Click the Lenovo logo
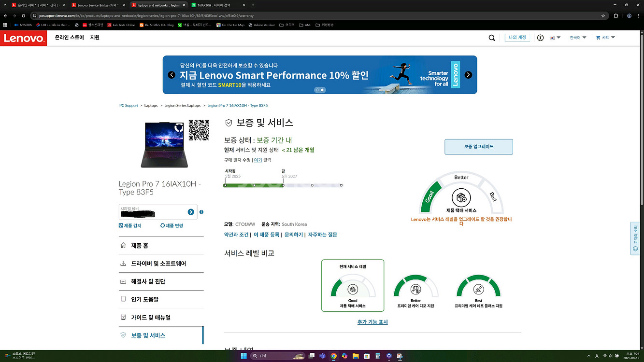This screenshot has width=644, height=362. (24, 38)
